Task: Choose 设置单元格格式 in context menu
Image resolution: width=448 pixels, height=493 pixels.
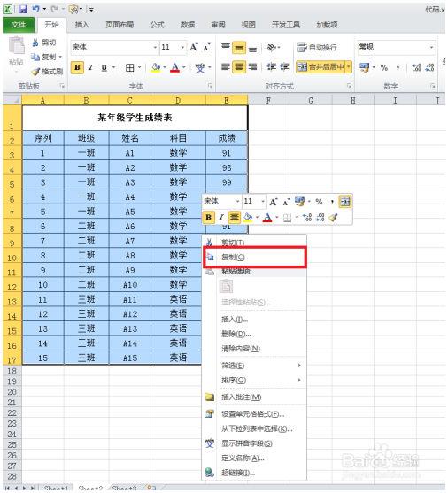Action: point(255,414)
